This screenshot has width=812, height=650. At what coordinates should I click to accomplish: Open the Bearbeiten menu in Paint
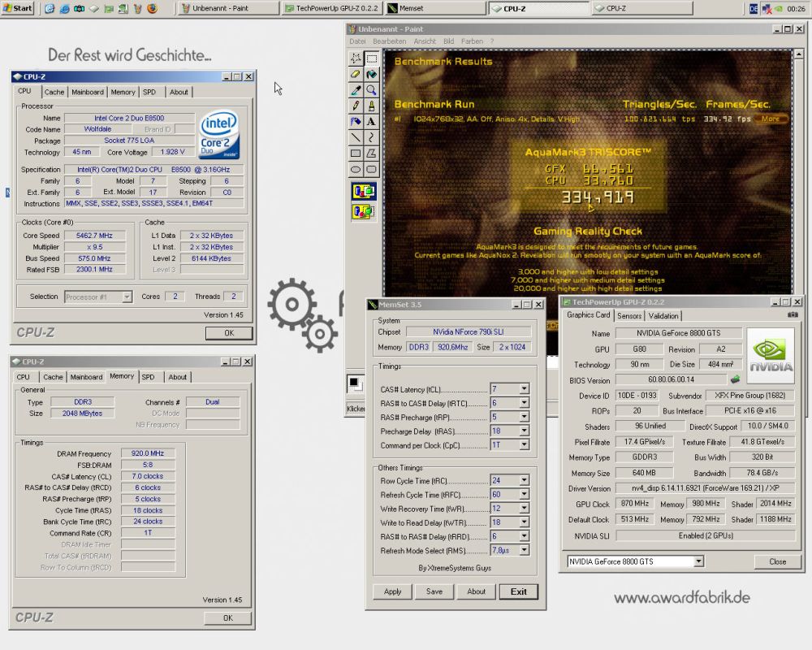click(390, 41)
